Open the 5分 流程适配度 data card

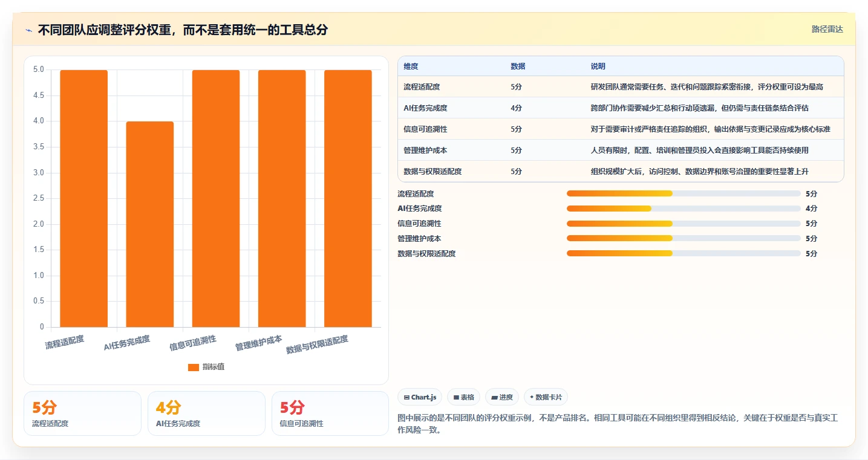tap(82, 413)
